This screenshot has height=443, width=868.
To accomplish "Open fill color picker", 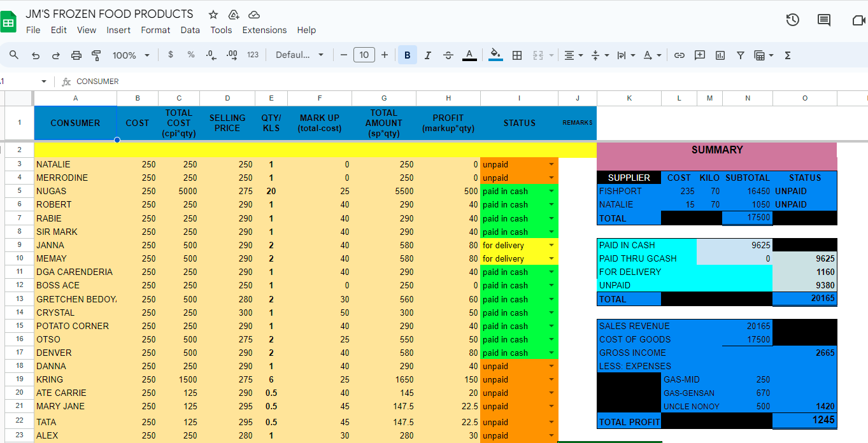I will 495,55.
